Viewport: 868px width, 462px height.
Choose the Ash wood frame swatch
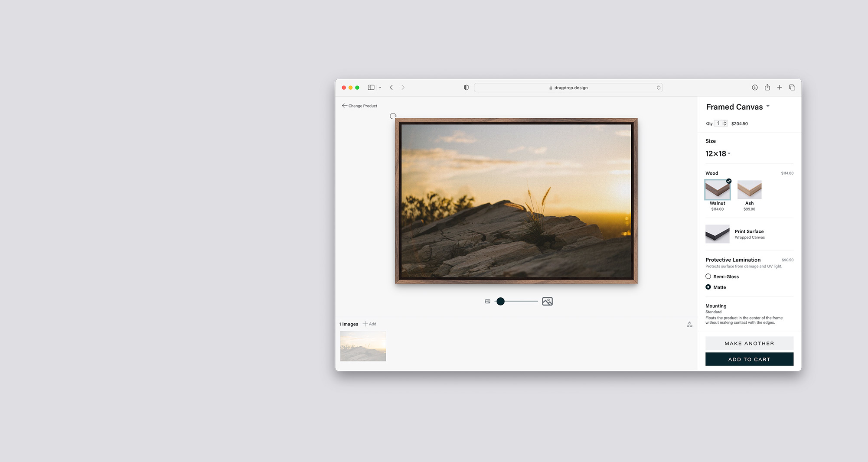(749, 190)
